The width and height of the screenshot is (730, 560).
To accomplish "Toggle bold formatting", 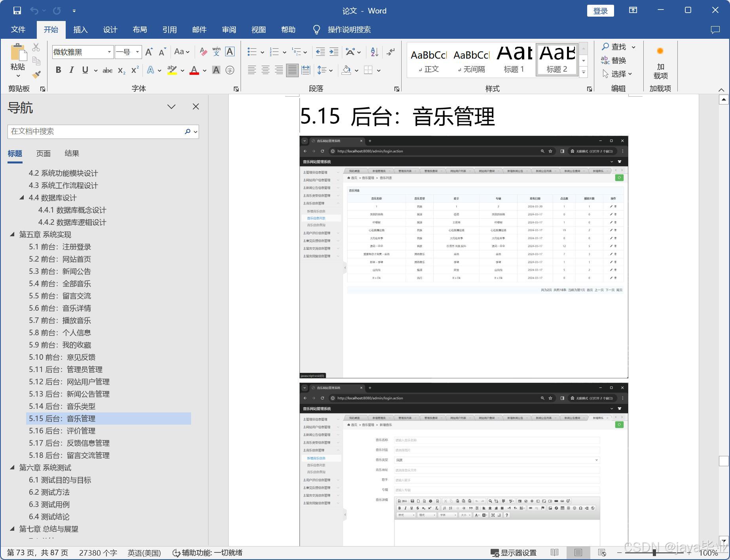I will tap(58, 70).
